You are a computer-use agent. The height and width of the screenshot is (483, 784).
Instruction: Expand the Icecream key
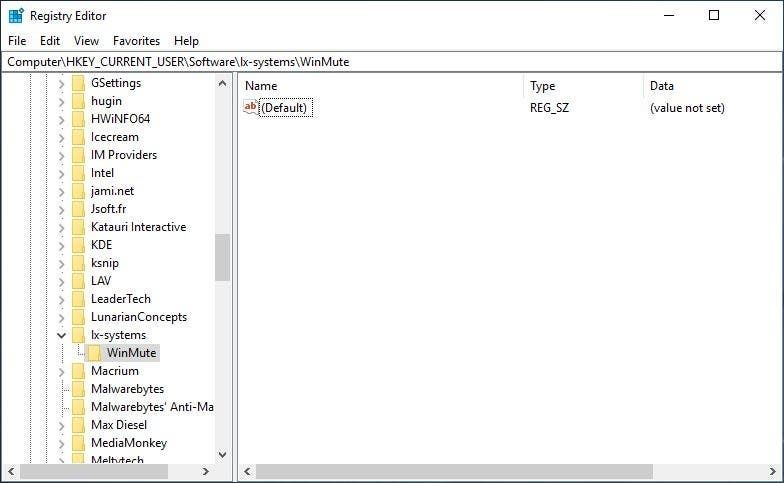click(x=62, y=138)
